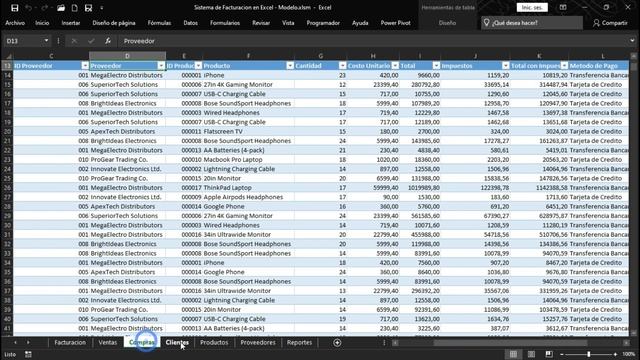Click the save-as disk icon in quick toolbar
Screen dimensions: 640x360
pyautogui.click(x=89, y=7)
